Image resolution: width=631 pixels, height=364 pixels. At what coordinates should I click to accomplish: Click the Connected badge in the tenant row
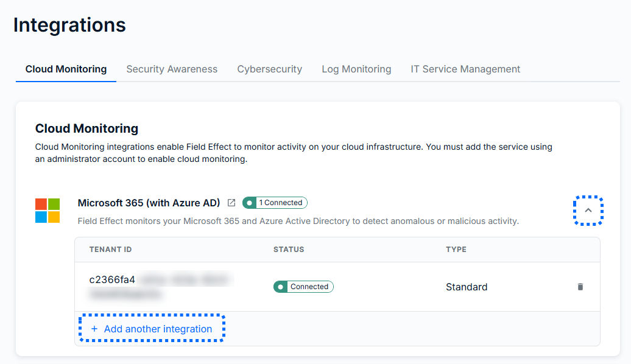pyautogui.click(x=303, y=287)
